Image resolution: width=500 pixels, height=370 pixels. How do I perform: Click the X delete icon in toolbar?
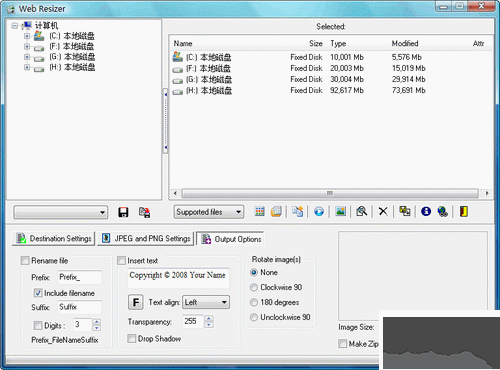383,211
